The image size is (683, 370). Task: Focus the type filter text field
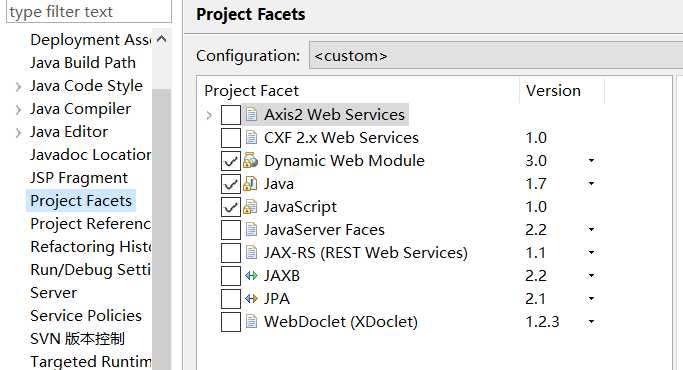tap(89, 11)
